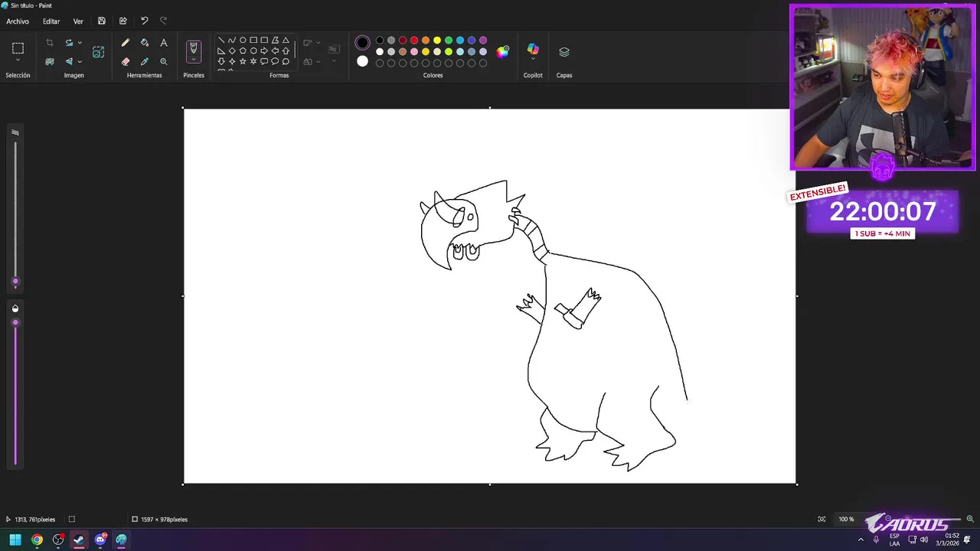The image size is (980, 551).
Task: Select the brush in Pinceles
Action: (193, 48)
